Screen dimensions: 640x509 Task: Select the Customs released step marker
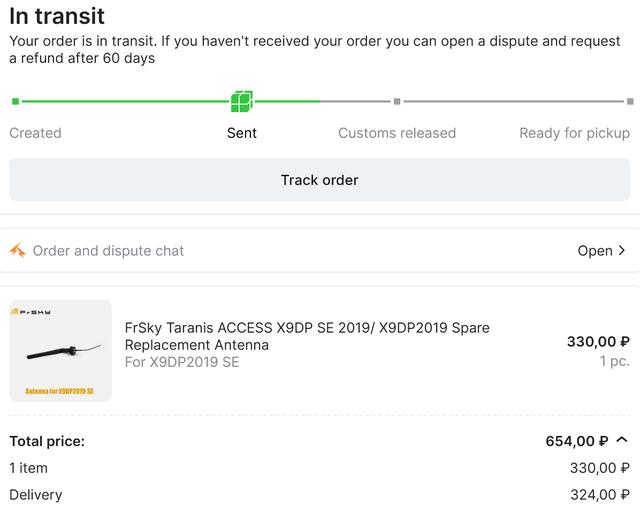[397, 101]
